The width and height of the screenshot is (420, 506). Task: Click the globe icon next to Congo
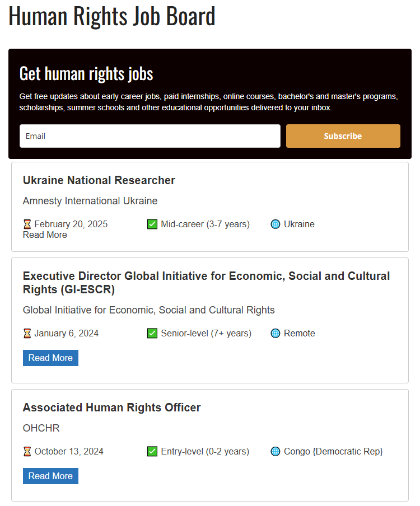coord(276,451)
